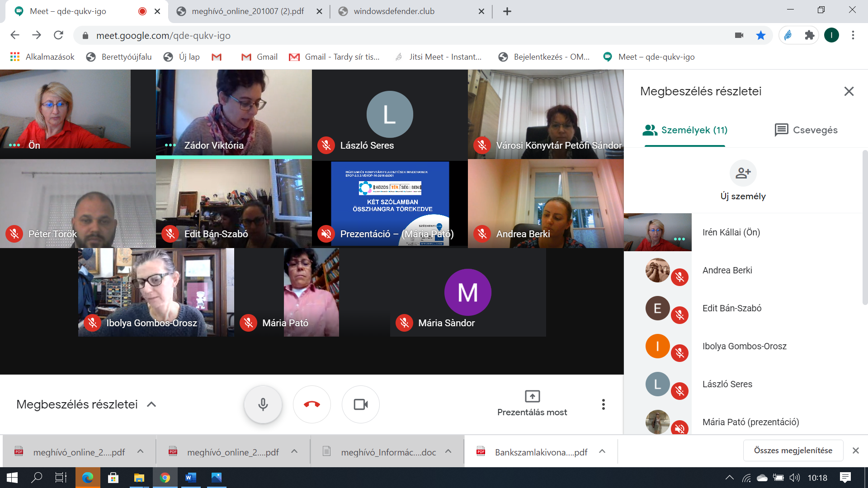868x488 pixels.
Task: Click the camera indicator in address bar
Action: coord(739,35)
